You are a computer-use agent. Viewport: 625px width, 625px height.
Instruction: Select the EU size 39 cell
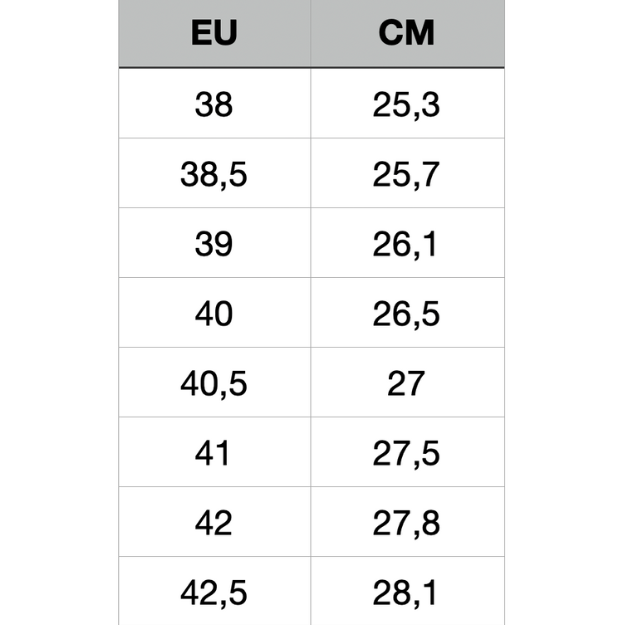click(x=214, y=243)
